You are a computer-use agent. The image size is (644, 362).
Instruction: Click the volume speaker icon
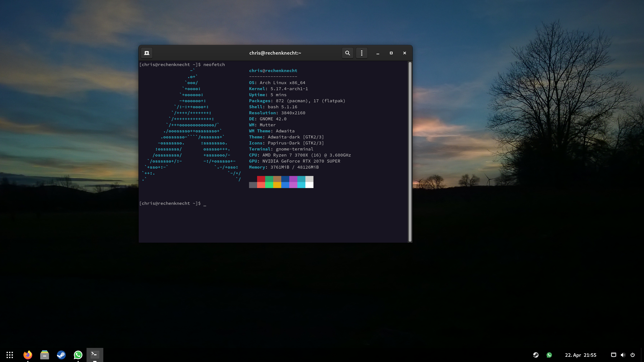point(623,355)
